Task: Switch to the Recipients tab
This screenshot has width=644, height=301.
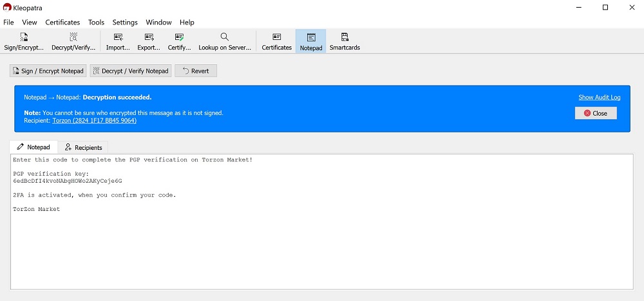Action: (x=84, y=147)
